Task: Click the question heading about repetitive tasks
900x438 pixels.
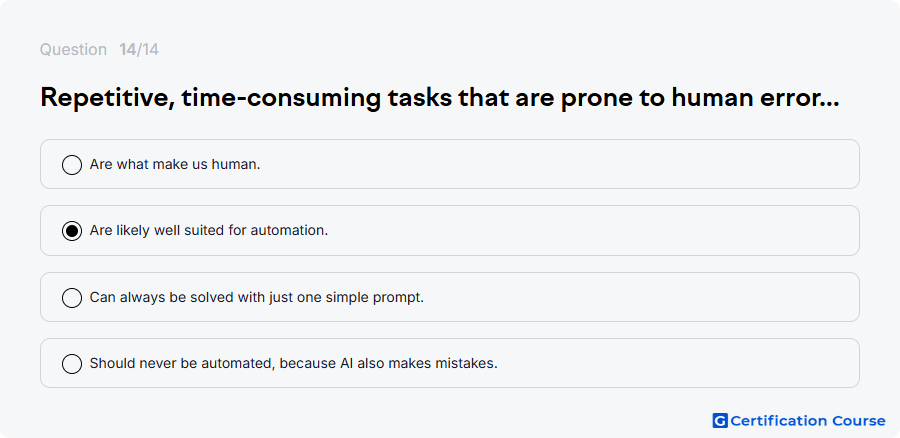Action: click(440, 98)
